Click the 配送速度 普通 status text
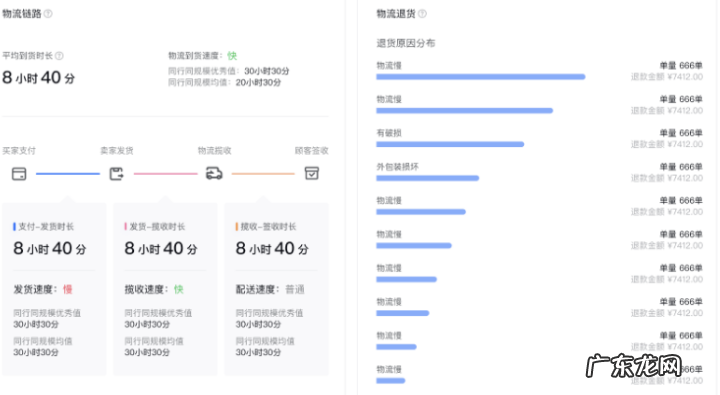Image resolution: width=720 pixels, height=395 pixels. 295,289
